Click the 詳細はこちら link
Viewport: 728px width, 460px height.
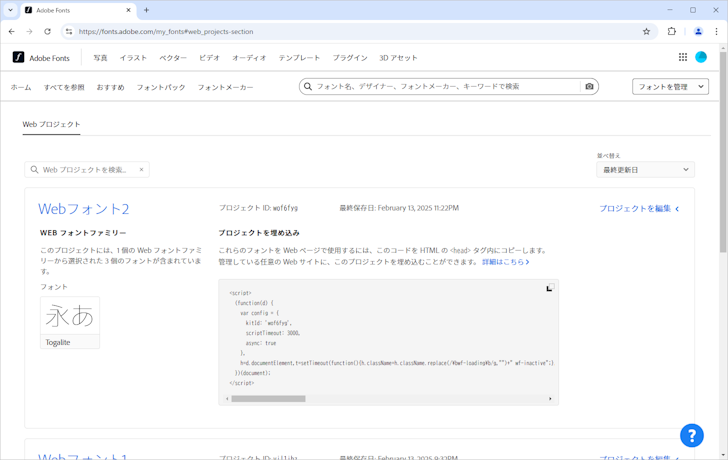coord(506,262)
